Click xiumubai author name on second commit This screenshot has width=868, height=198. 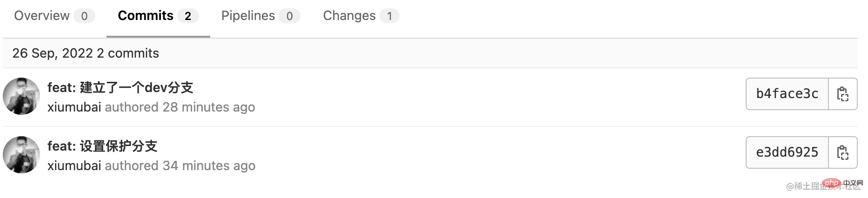[x=74, y=166]
